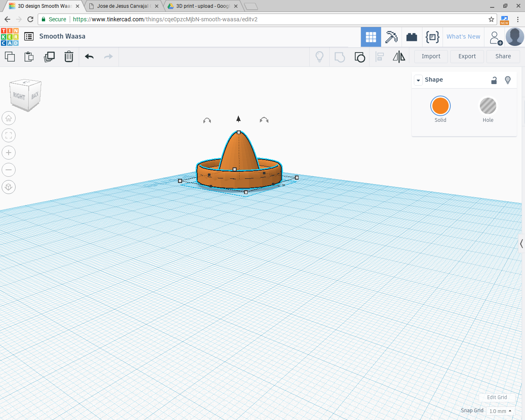Open the Shape Generators code icon
Viewport: 525px width, 420px height.
pyautogui.click(x=432, y=37)
